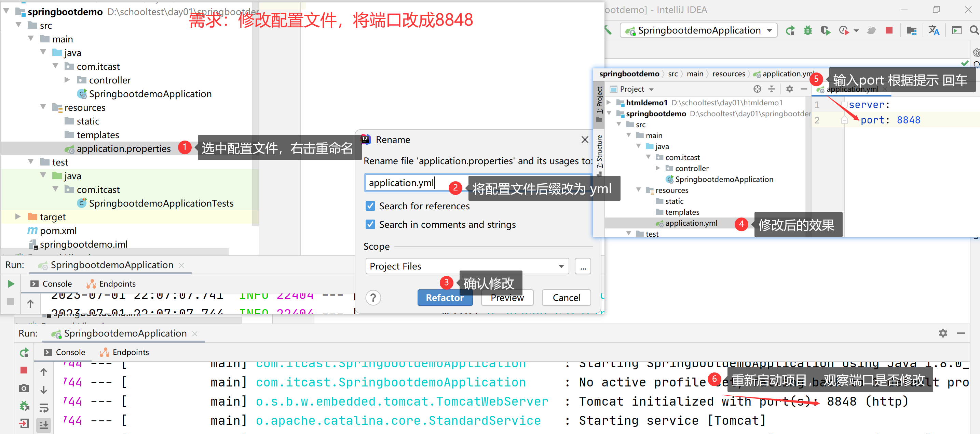Toggle Scroll to End in the bottom console
Viewport: 980px width, 434px height.
pos(44,425)
